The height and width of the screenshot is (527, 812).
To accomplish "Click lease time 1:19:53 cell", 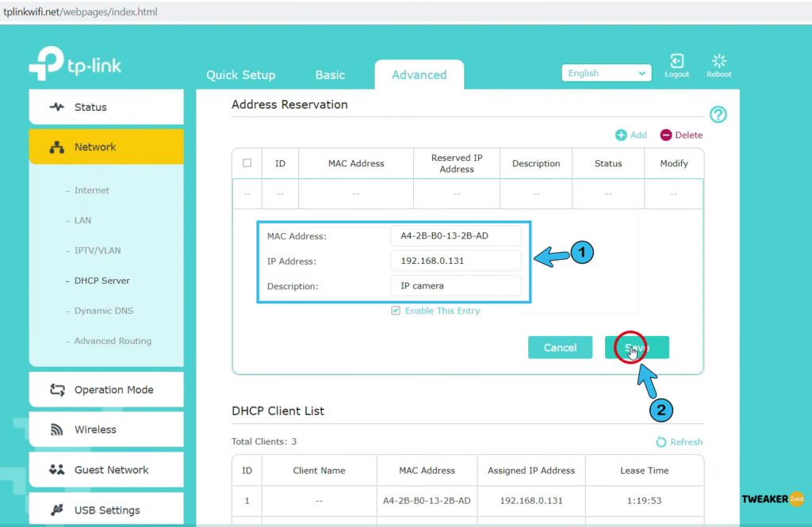I will [x=644, y=501].
